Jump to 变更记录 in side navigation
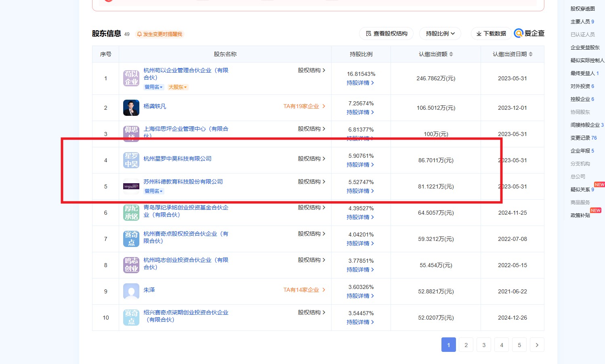Viewport: 605px width, 364px height. pyautogui.click(x=583, y=138)
